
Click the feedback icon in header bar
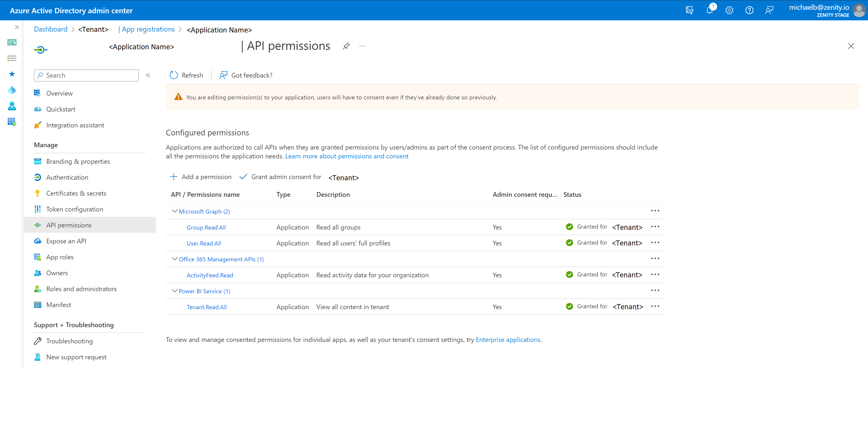(769, 10)
